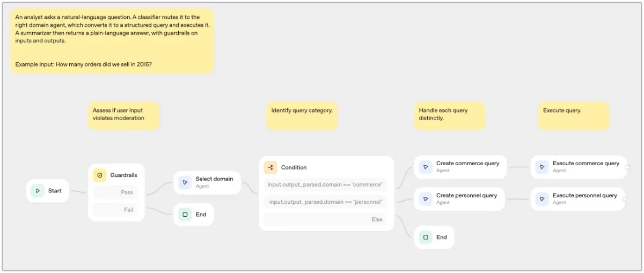
Task: Click the Execute commerce query agent icon
Action: click(x=542, y=167)
